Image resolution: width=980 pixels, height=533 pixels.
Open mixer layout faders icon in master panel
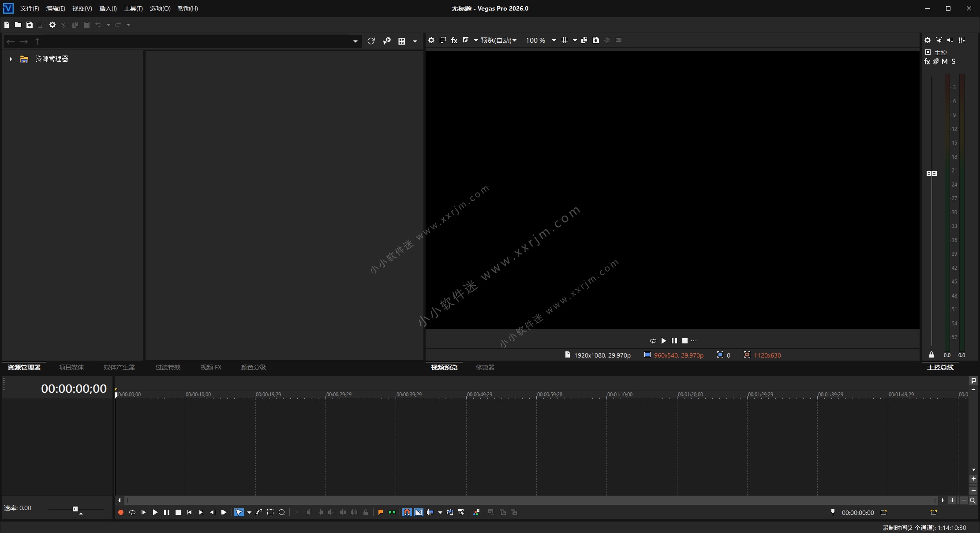pyautogui.click(x=962, y=40)
